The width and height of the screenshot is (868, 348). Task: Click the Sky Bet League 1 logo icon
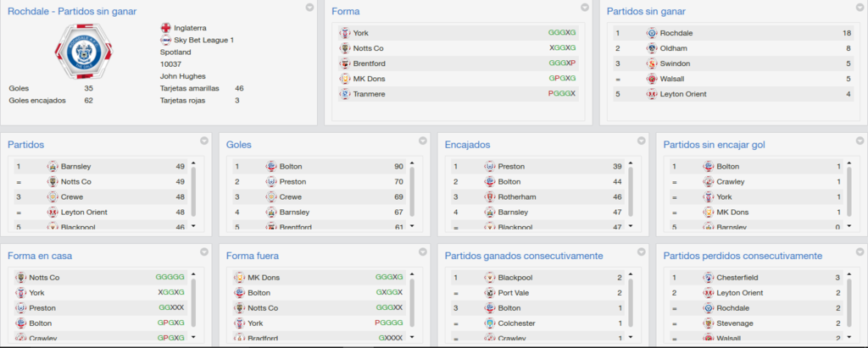point(165,40)
